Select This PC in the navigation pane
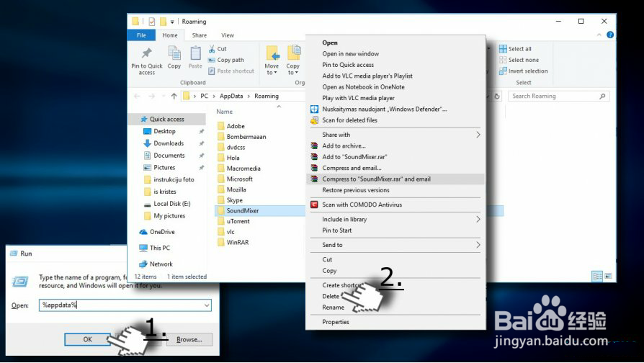 tap(159, 248)
